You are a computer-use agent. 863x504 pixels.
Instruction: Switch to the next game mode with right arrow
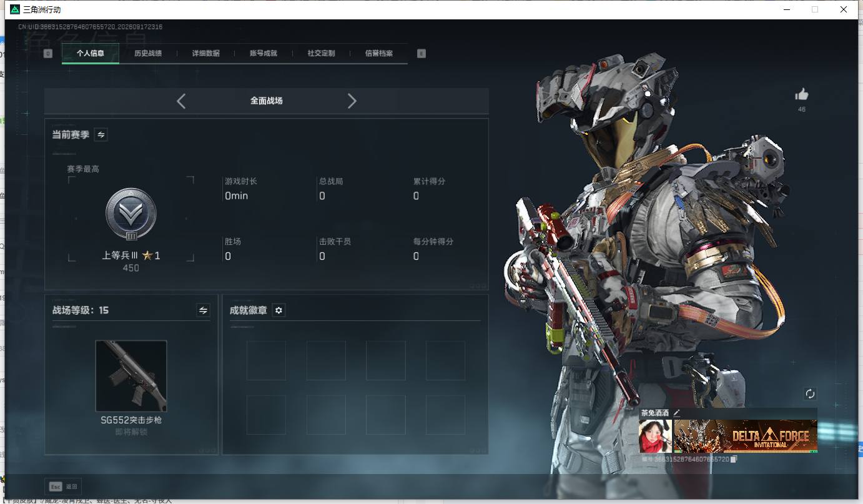352,101
